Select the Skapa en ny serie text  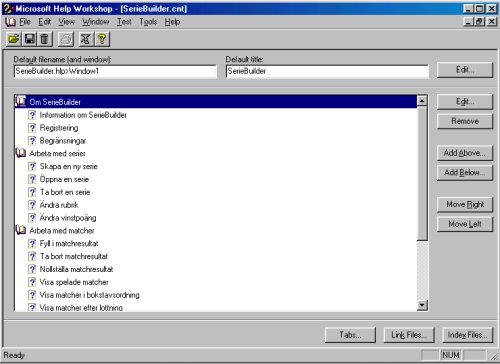(x=68, y=166)
